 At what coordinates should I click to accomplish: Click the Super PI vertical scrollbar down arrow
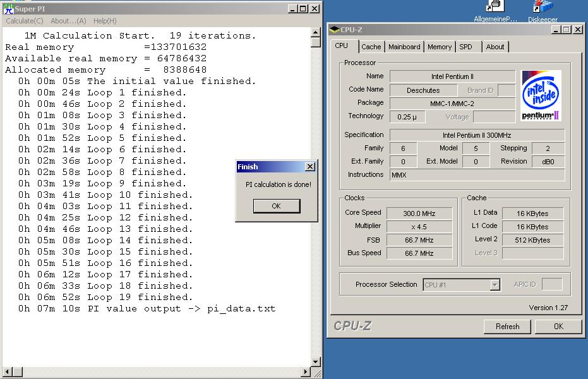pos(316,362)
